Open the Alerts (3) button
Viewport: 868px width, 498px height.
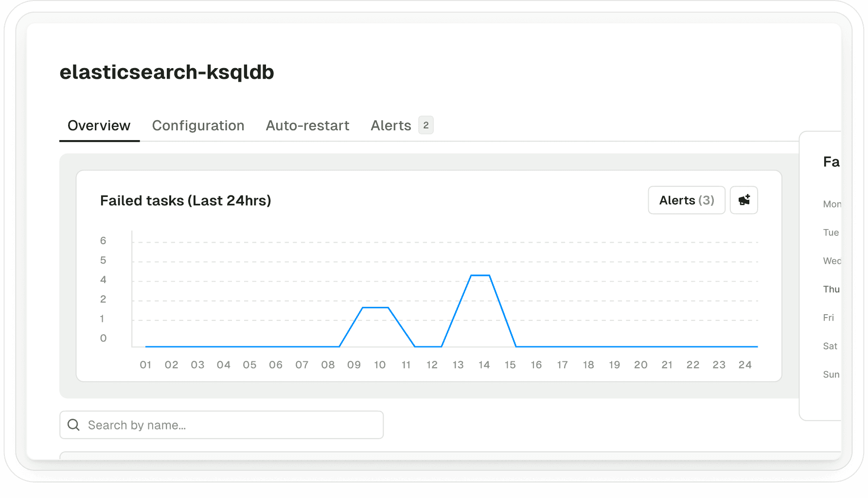686,200
